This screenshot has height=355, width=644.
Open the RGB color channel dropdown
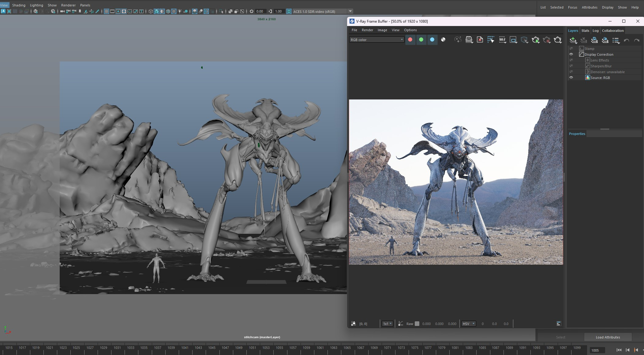tap(376, 40)
